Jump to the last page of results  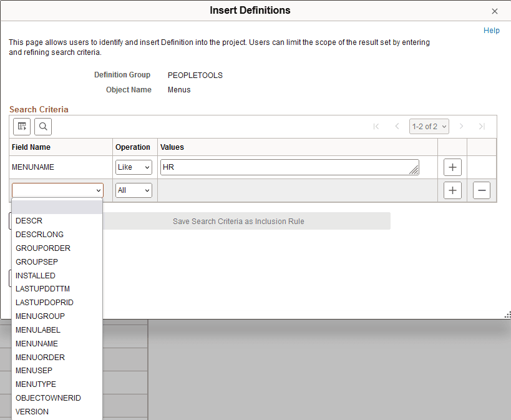482,126
